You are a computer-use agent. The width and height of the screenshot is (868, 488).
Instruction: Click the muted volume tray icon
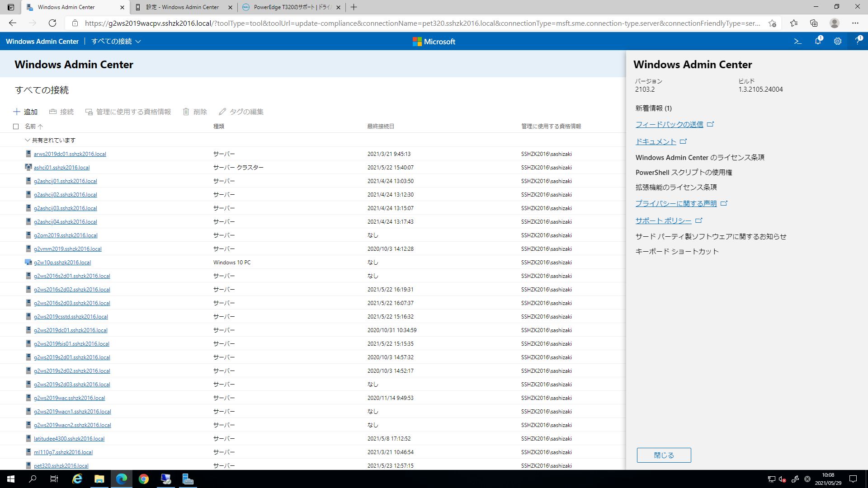point(783,479)
